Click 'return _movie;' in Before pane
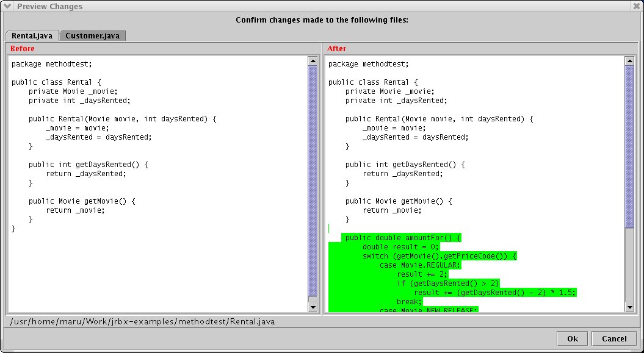This screenshot has height=353, width=644. click(75, 210)
